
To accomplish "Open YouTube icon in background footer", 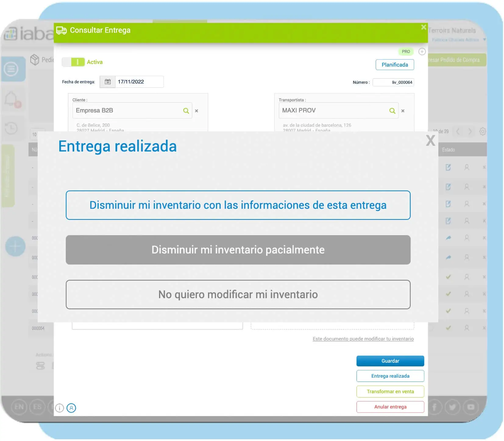I will 471,407.
